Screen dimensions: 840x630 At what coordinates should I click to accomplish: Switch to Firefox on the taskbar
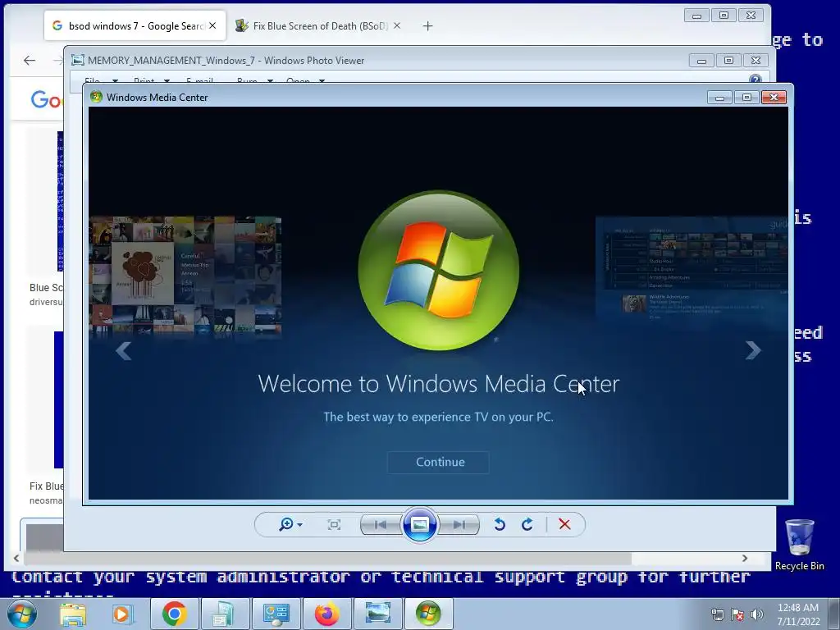coord(326,614)
